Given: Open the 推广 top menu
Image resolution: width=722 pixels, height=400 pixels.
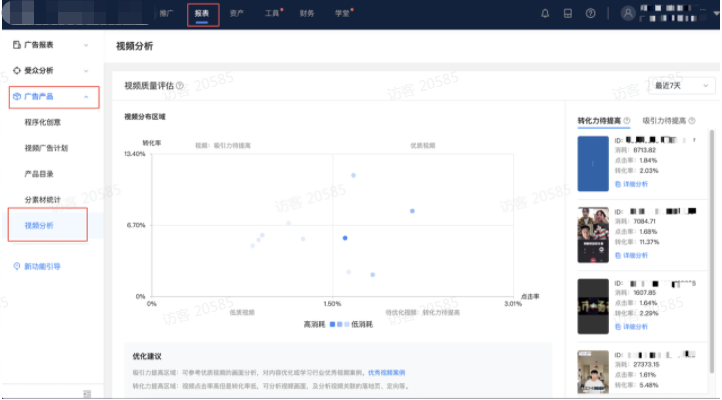Looking at the screenshot, I should click(x=167, y=14).
